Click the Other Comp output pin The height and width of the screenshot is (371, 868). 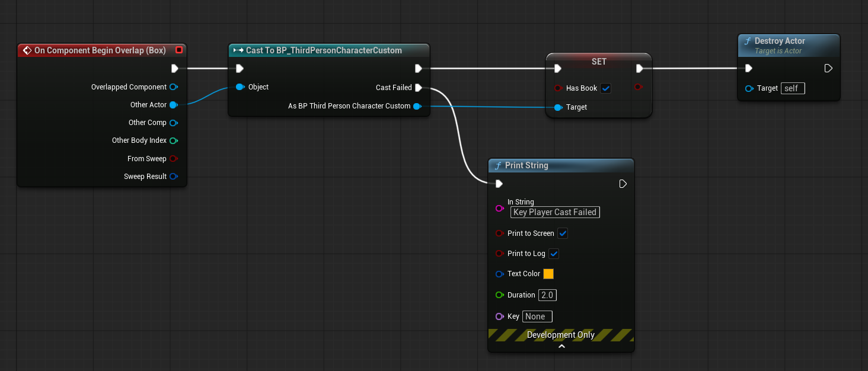(x=174, y=123)
